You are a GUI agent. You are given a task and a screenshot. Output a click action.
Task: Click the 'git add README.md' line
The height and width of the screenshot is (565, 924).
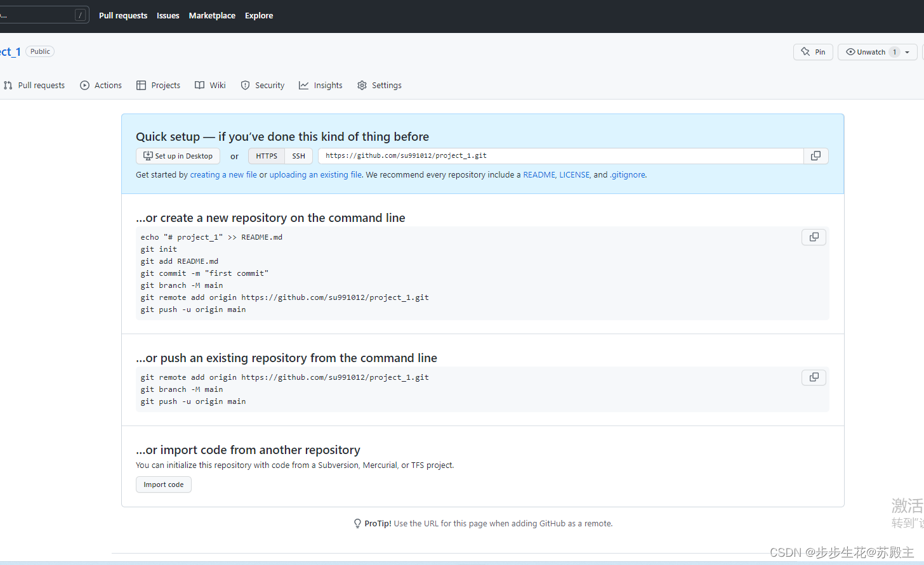pyautogui.click(x=180, y=261)
